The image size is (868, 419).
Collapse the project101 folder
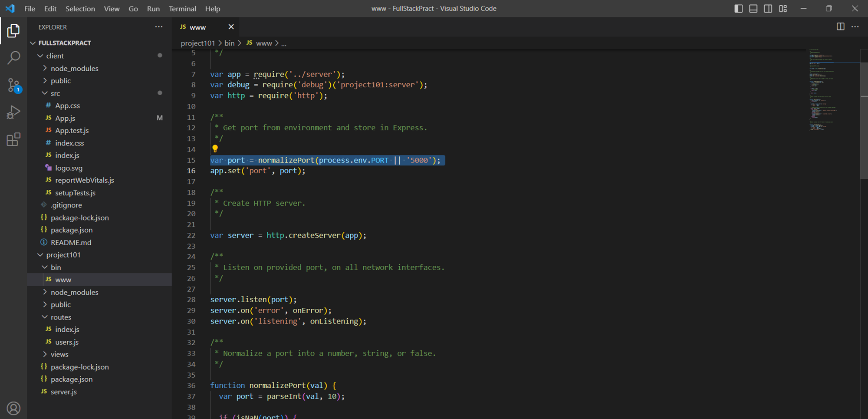[x=40, y=255]
